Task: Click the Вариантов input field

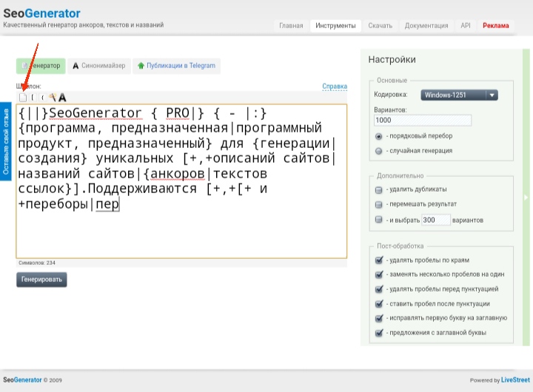Action: tap(423, 120)
